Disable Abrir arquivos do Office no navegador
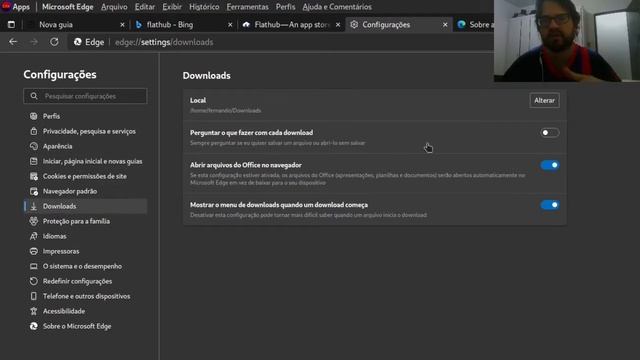The image size is (640, 360). 549,165
